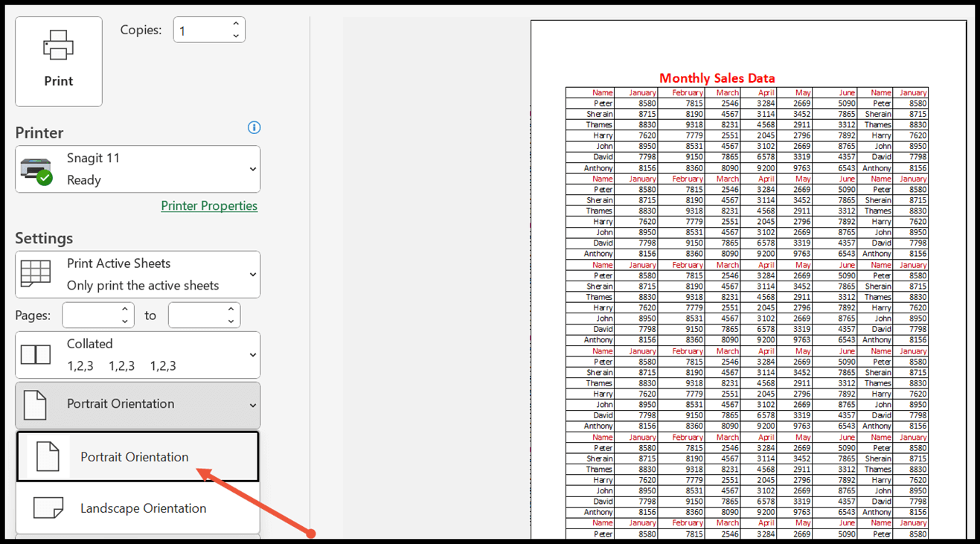Open Printer Properties
The image size is (980, 544).
(209, 205)
